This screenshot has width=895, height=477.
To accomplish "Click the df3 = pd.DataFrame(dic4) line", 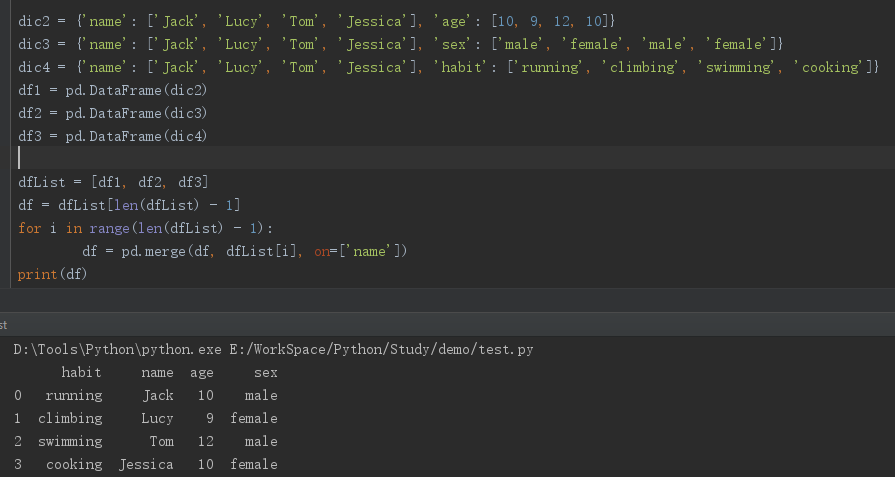I will pyautogui.click(x=112, y=136).
